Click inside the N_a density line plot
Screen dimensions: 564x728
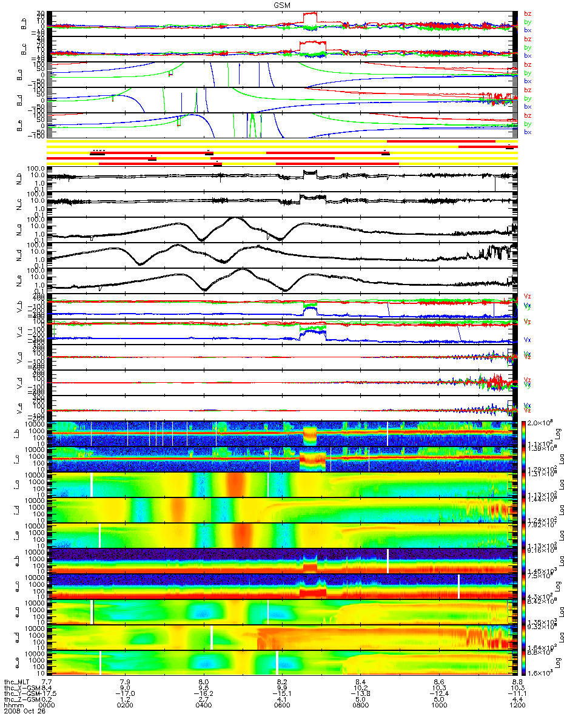pos(282,229)
